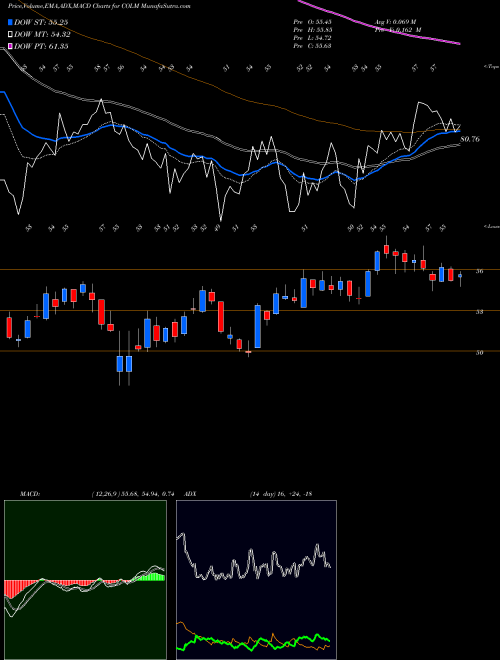Open the MACD histogram chart panel
The image size is (500, 660).
point(85,580)
